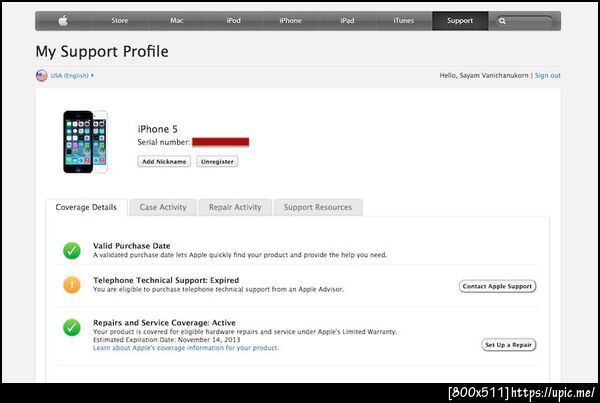Click the iPhone 5 product name
Screen dimensions: 600x403
pyautogui.click(x=158, y=129)
